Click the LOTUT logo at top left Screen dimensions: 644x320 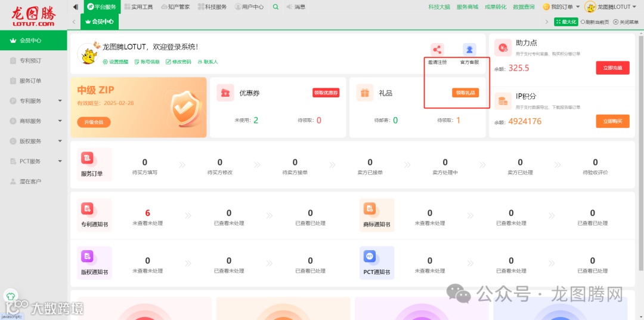coord(33,17)
